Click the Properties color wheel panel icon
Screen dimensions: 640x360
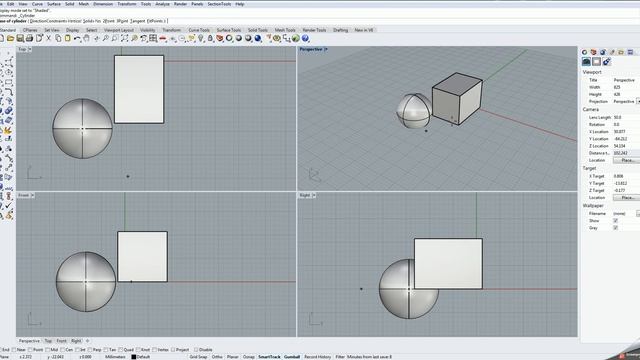pyautogui.click(x=584, y=52)
